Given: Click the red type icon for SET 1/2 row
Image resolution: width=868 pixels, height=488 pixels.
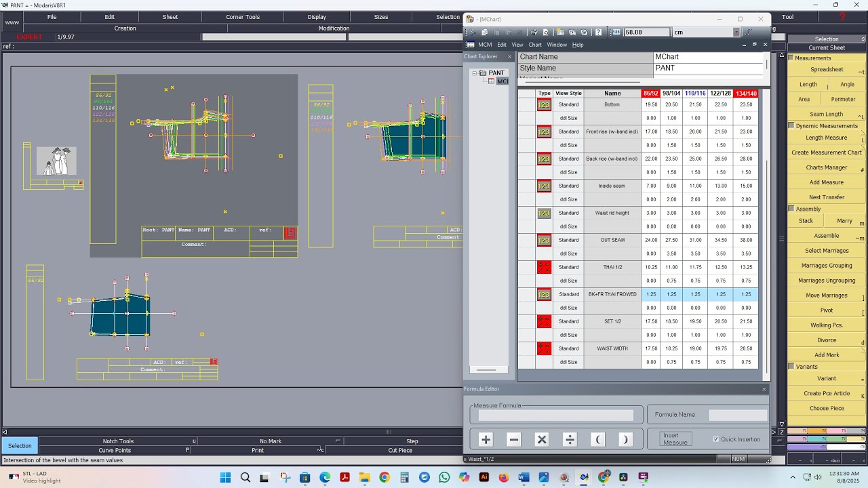Looking at the screenshot, I should 544,321.
